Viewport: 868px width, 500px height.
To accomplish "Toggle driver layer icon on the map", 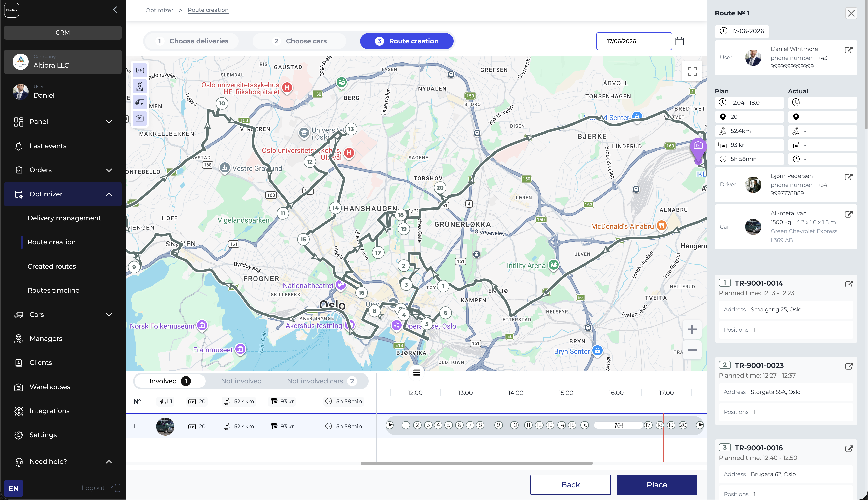I will point(139,86).
